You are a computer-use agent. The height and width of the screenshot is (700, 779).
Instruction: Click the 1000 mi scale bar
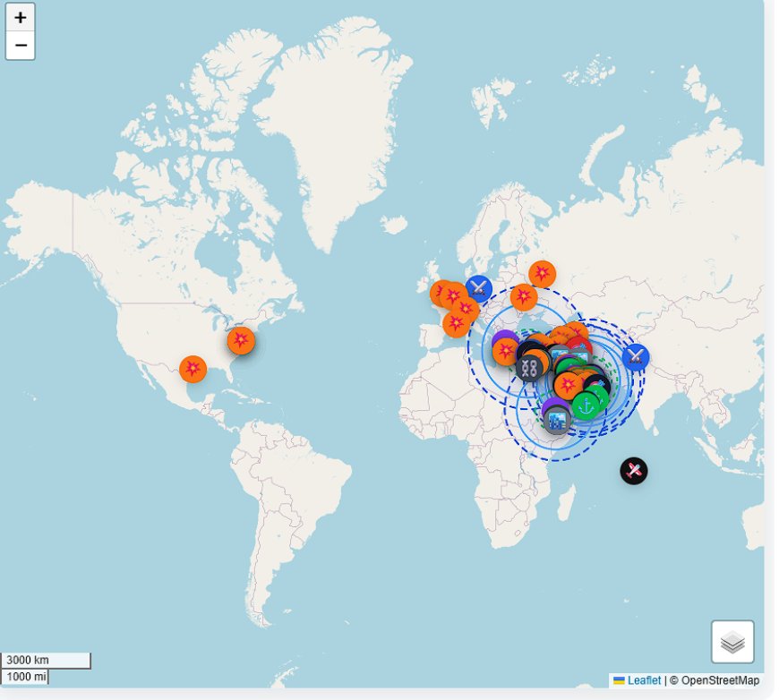click(24, 677)
